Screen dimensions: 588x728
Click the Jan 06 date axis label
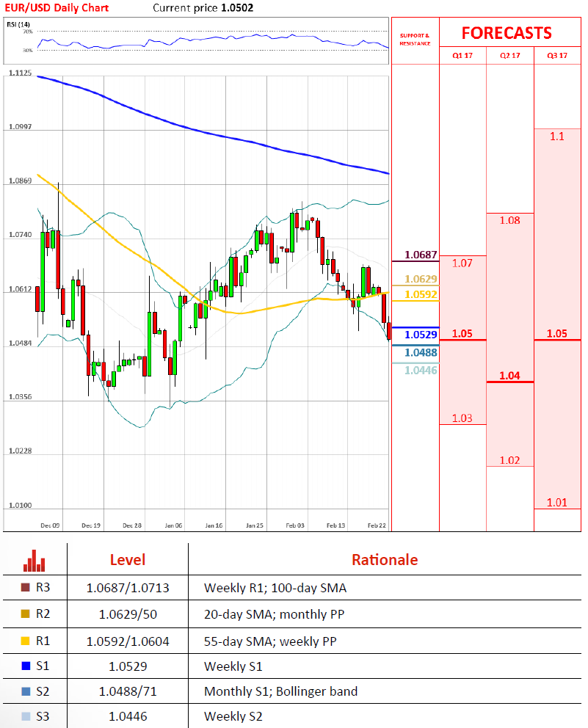click(173, 525)
